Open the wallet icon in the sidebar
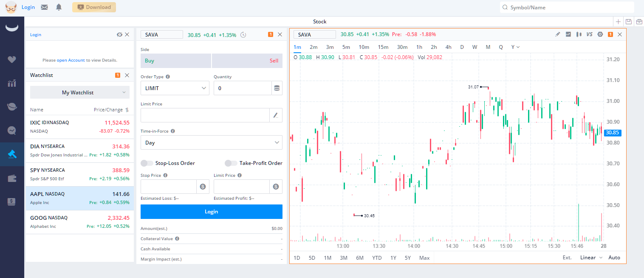The width and height of the screenshot is (644, 278). point(12,178)
